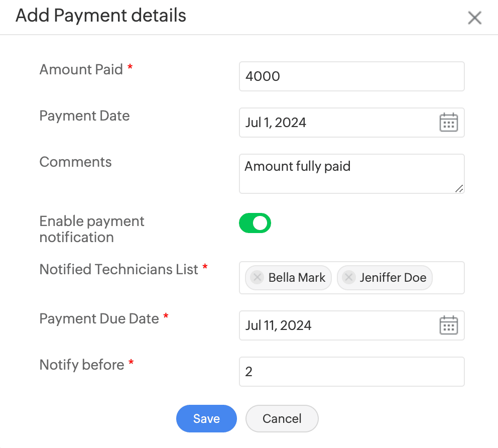Close the Add Payment details dialog

point(474,18)
